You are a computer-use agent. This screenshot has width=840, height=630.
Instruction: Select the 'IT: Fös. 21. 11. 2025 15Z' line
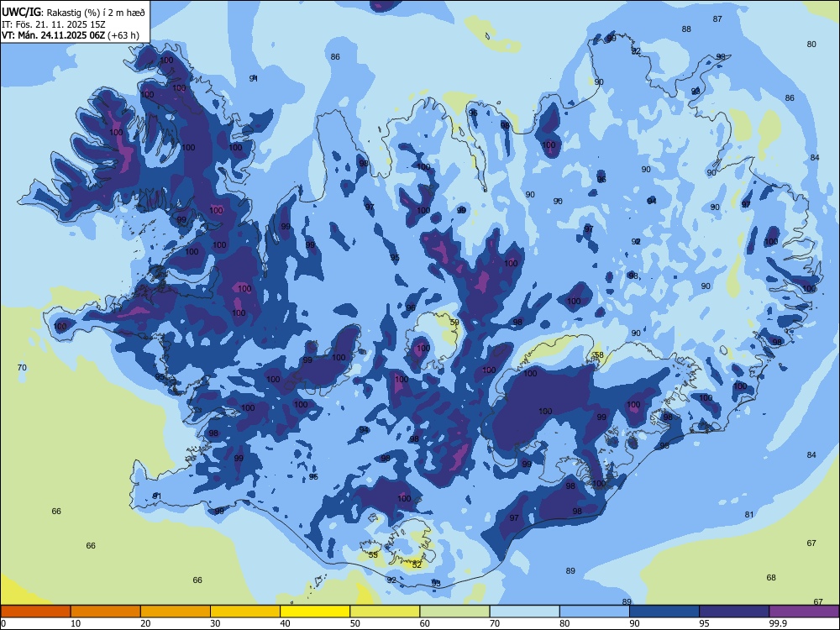[x=54, y=24]
